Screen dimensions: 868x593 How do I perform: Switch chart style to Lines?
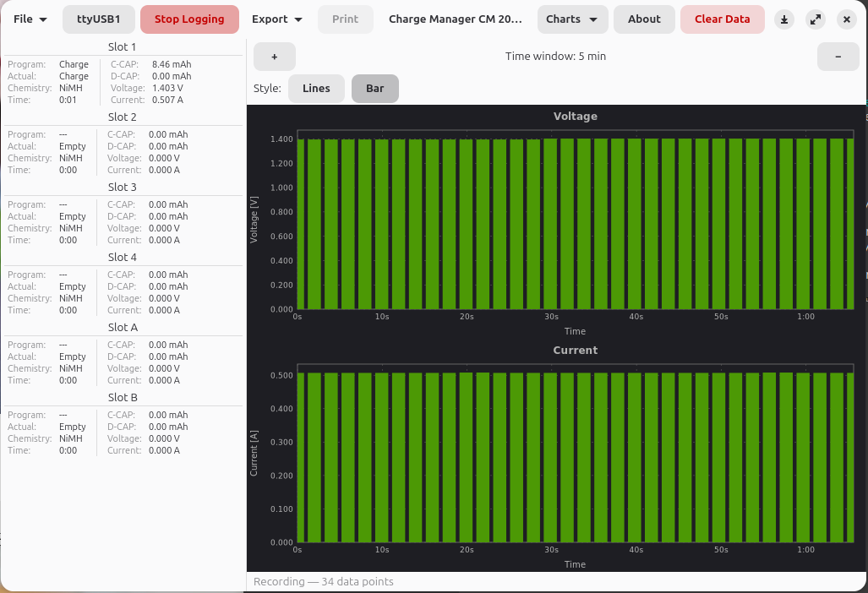click(316, 89)
